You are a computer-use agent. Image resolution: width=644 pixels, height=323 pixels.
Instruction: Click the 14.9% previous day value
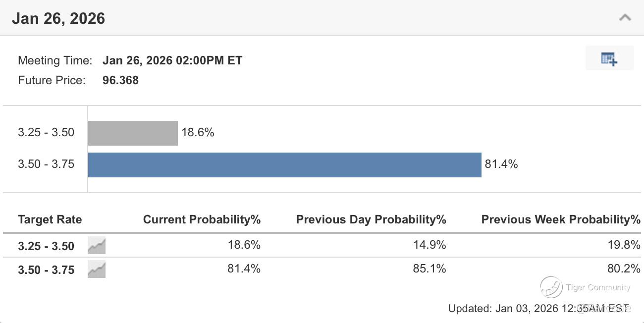(x=429, y=245)
